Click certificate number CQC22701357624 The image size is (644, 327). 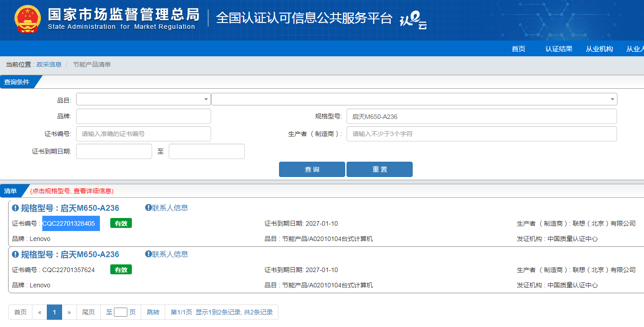coord(69,270)
